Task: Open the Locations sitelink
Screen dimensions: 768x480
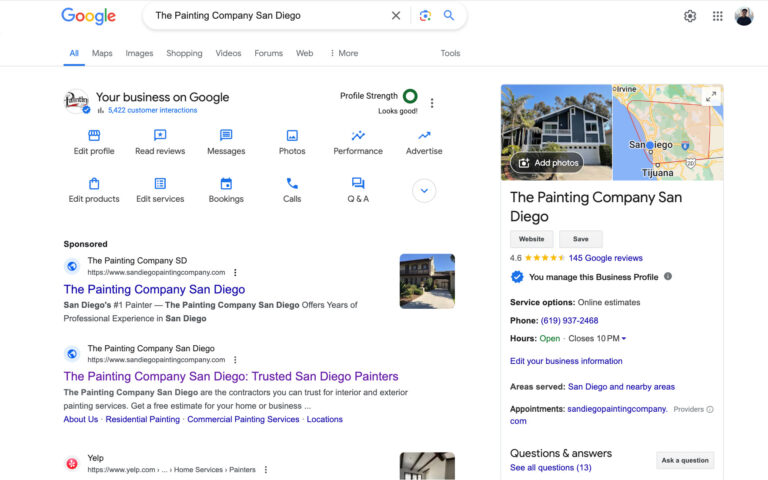Action: 325,419
